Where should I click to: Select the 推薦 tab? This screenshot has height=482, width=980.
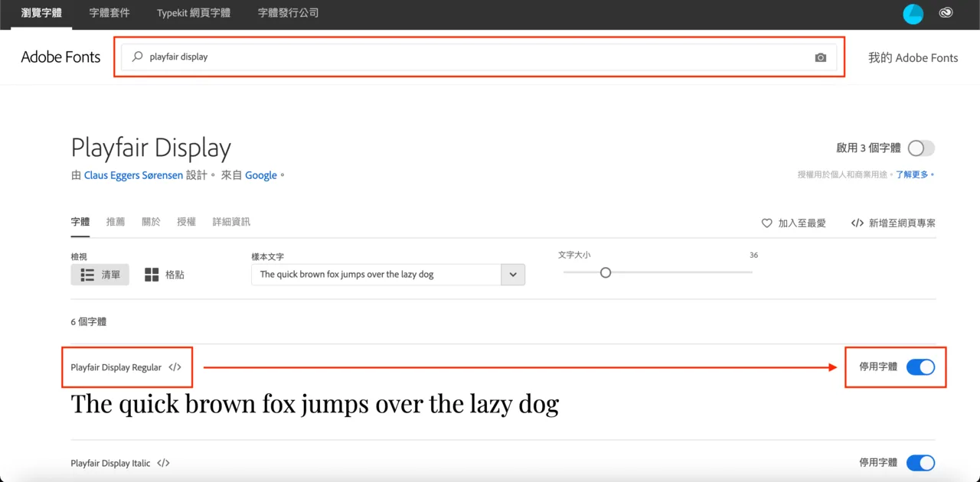point(116,222)
